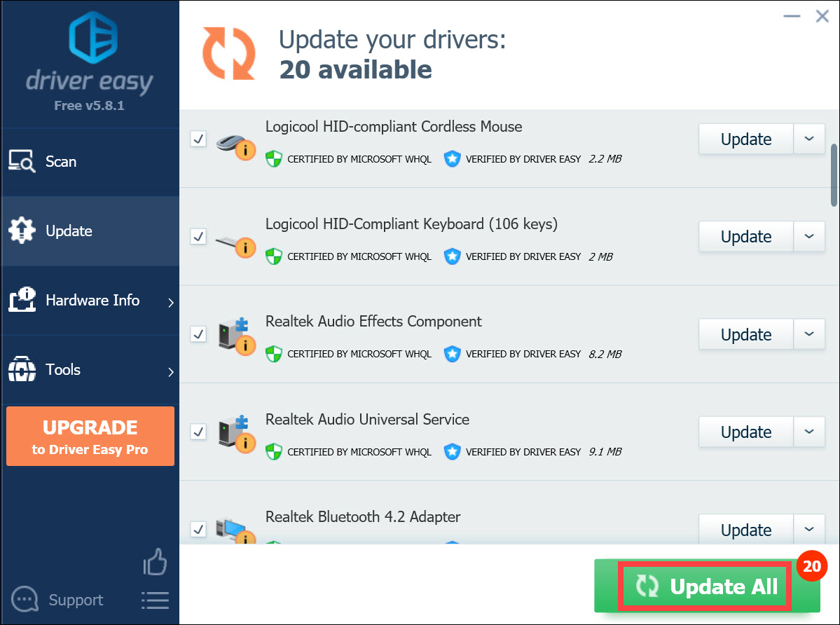Image resolution: width=840 pixels, height=625 pixels.
Task: Click the green WHQL shield for Cordless Mouse
Action: (x=274, y=158)
